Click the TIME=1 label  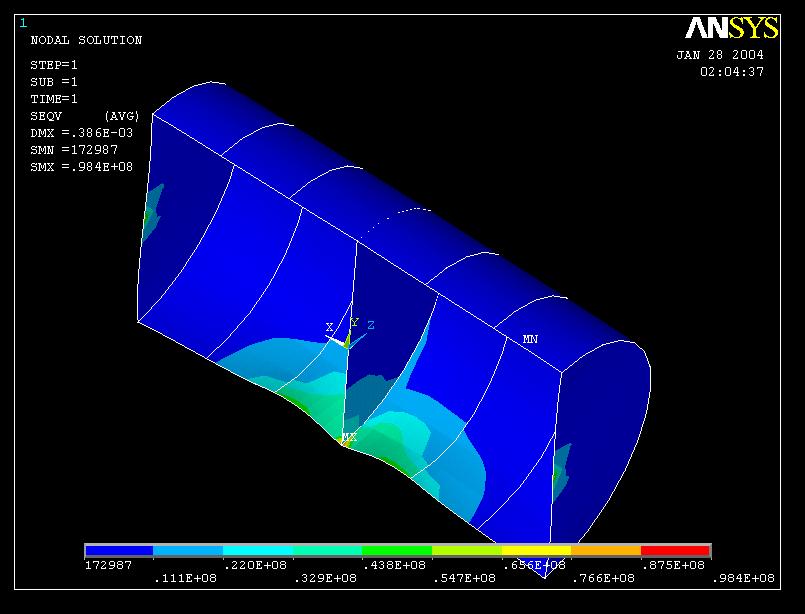(54, 99)
